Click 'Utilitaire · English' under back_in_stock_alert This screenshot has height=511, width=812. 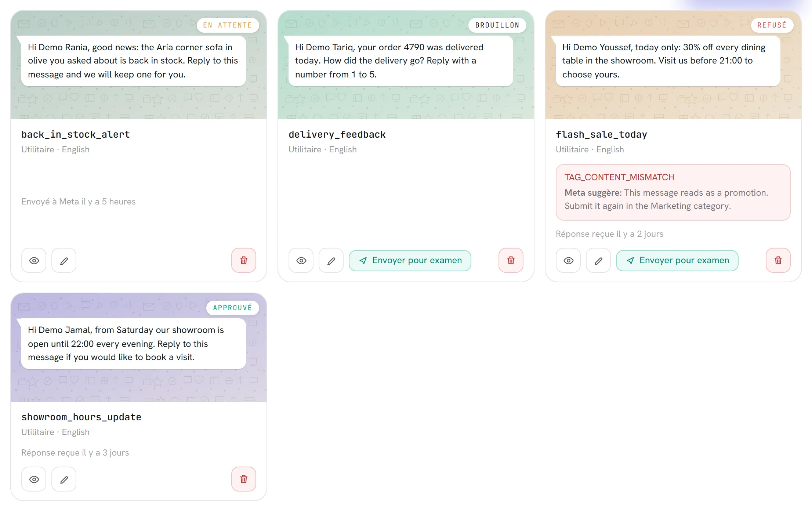(x=55, y=149)
